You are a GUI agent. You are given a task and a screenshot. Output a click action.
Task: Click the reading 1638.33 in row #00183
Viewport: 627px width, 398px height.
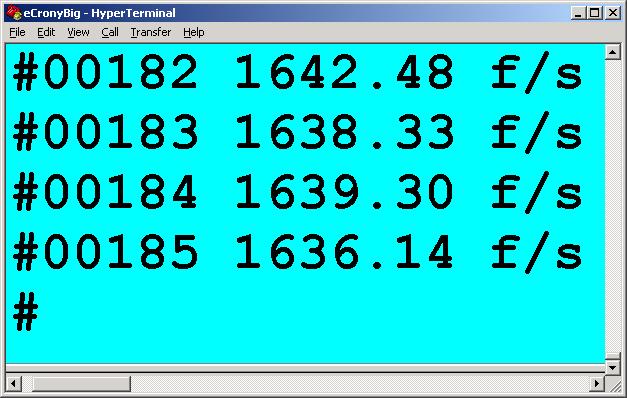coord(345,132)
